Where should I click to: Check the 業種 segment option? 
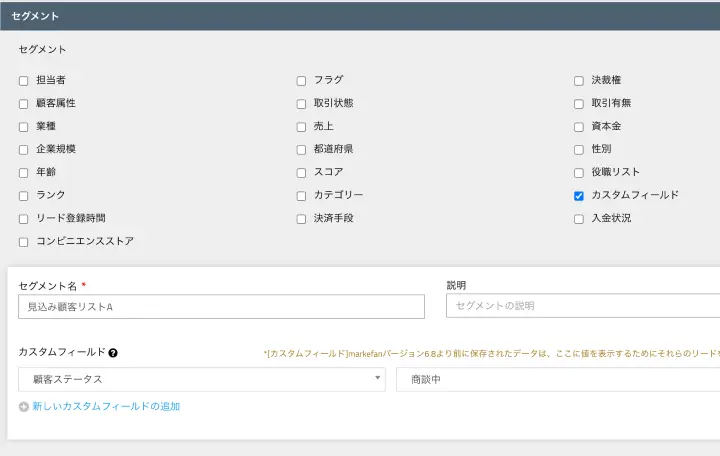[x=24, y=127]
